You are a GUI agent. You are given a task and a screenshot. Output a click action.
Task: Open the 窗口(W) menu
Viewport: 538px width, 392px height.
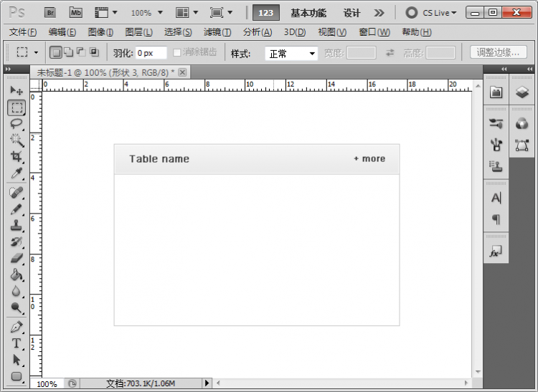(374, 32)
